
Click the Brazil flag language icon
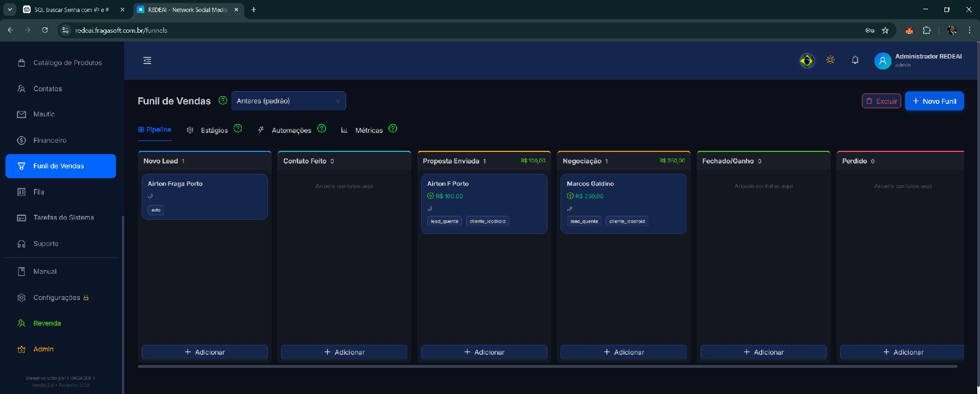(807, 61)
